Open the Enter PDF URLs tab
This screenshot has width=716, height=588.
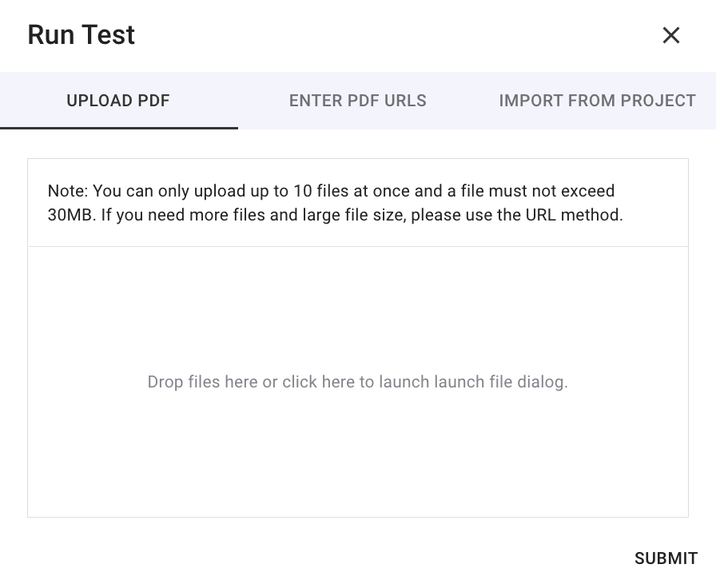(x=357, y=101)
